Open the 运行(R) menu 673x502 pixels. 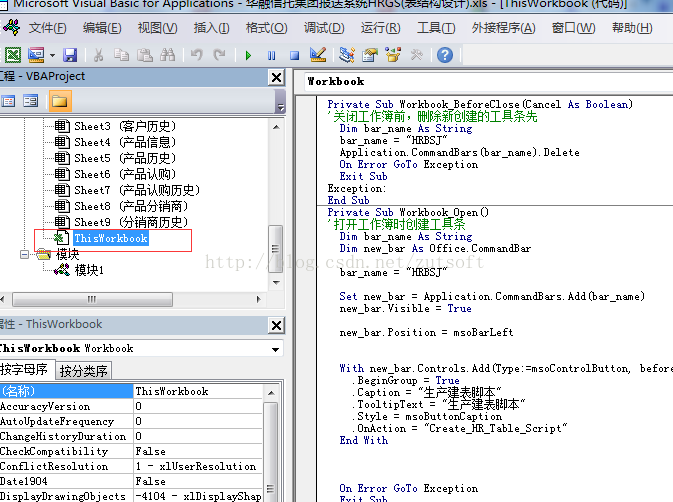380,28
